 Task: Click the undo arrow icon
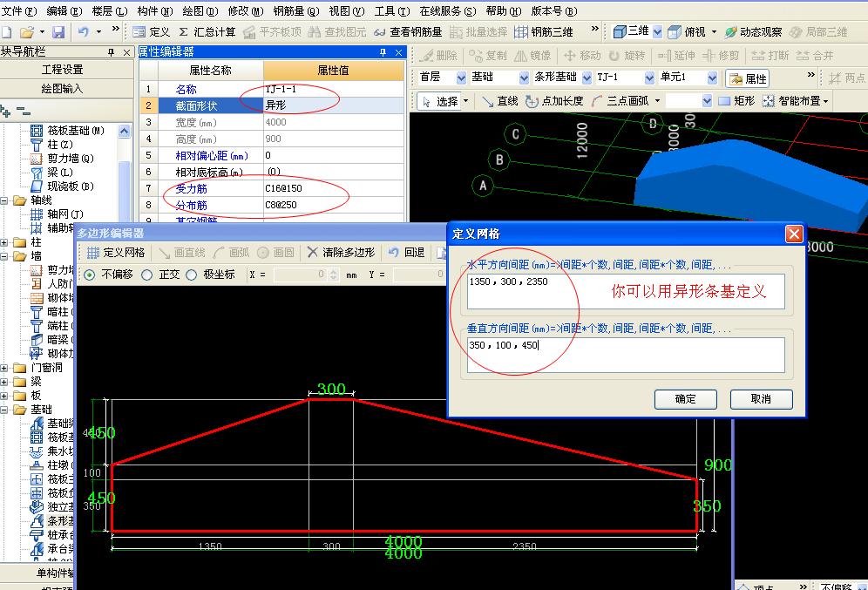(84, 32)
